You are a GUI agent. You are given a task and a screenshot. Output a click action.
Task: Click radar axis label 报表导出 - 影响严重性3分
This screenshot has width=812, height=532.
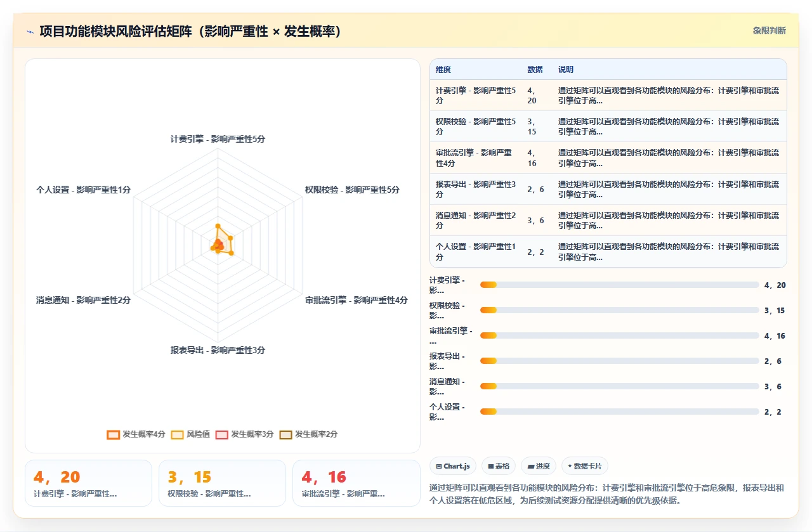pos(218,350)
